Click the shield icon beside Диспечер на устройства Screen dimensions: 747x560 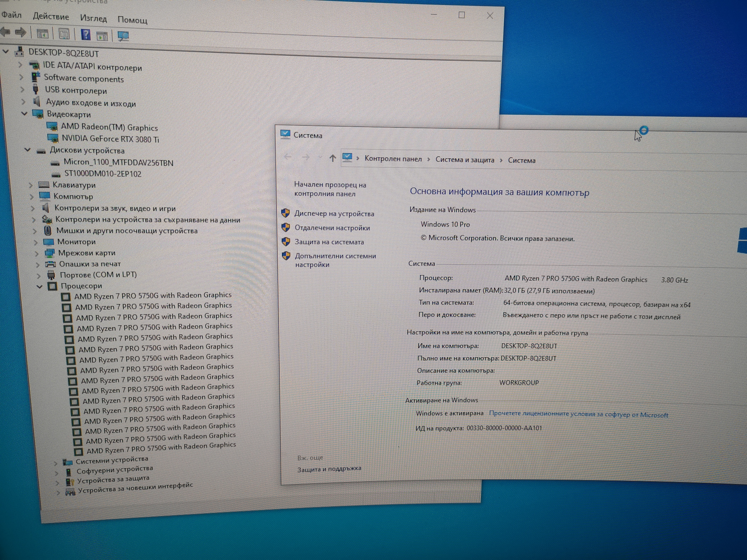[x=285, y=213]
